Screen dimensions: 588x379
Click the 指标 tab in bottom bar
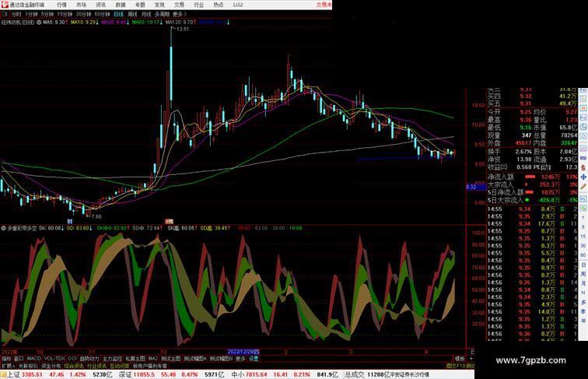click(6, 359)
